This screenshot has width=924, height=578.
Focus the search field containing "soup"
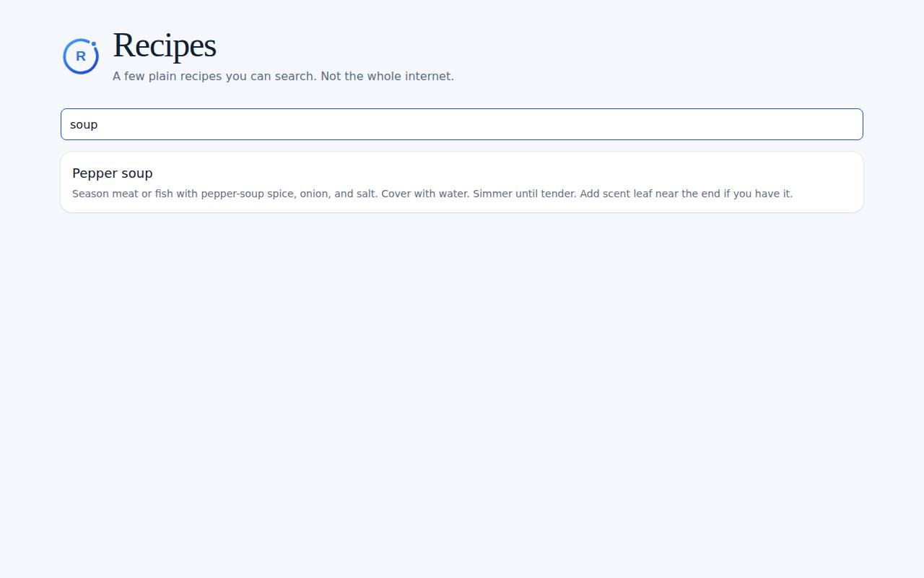(462, 124)
